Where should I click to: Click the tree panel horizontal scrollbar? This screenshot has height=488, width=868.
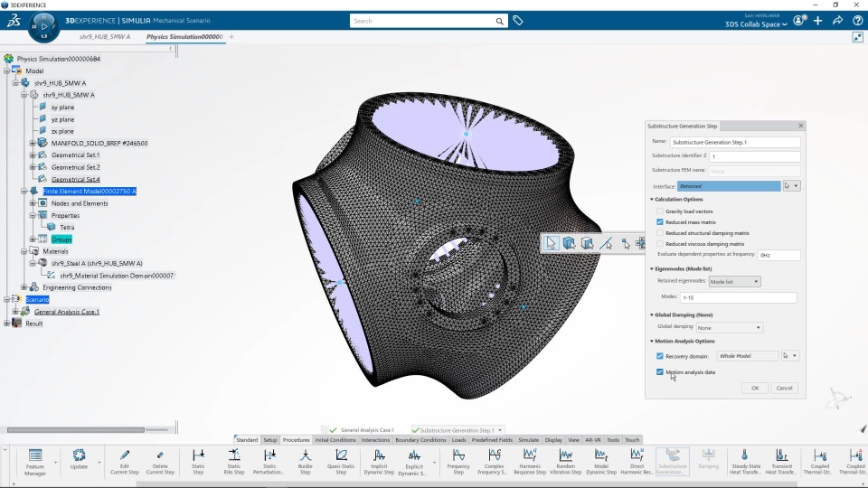pyautogui.click(x=76, y=429)
